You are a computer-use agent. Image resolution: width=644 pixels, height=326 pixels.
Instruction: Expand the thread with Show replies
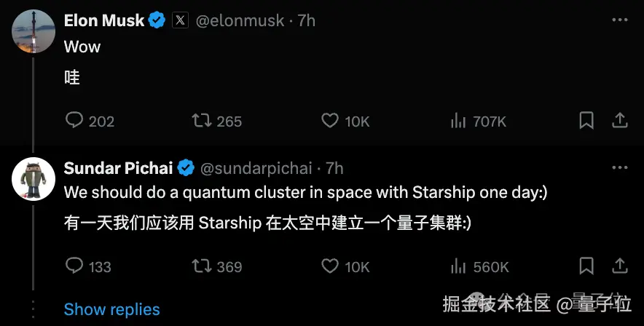(x=111, y=309)
